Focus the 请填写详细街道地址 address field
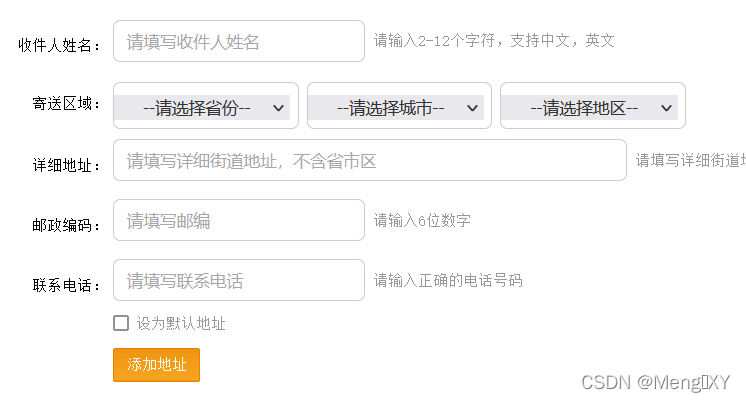This screenshot has width=746, height=402. point(370,160)
